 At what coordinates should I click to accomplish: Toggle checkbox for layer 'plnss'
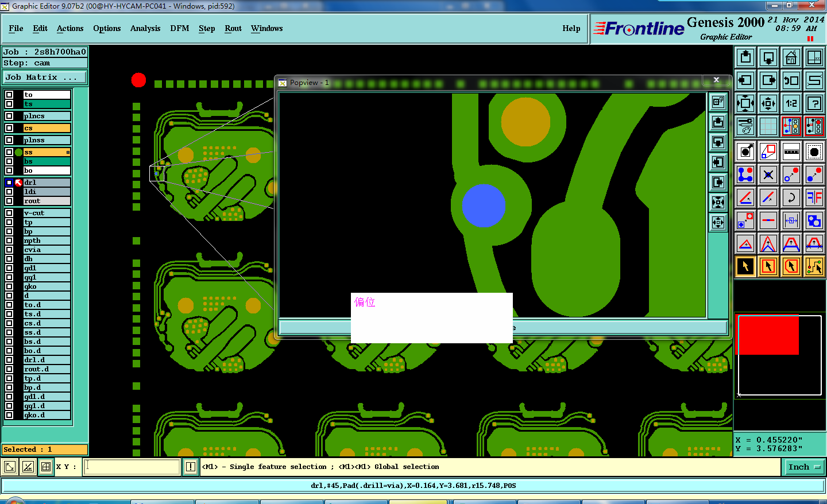[x=9, y=140]
